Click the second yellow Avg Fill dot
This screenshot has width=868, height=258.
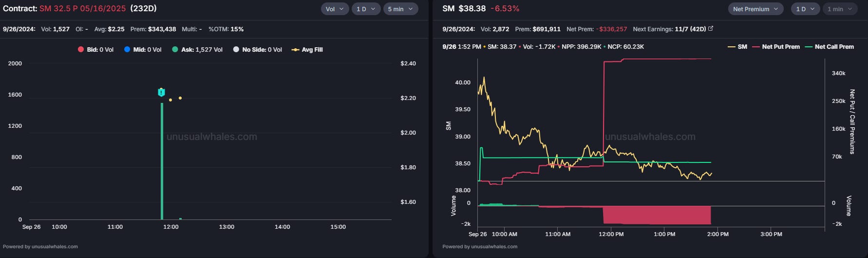click(x=180, y=98)
